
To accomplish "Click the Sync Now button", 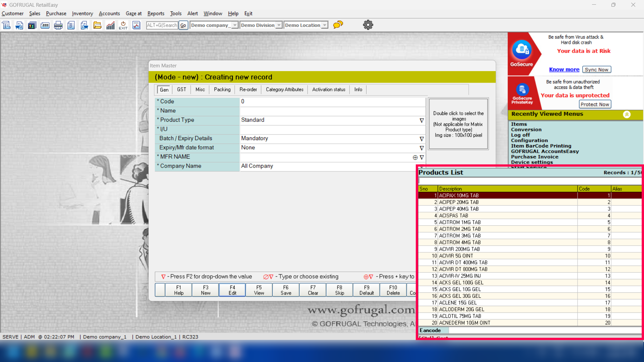I will (x=596, y=69).
